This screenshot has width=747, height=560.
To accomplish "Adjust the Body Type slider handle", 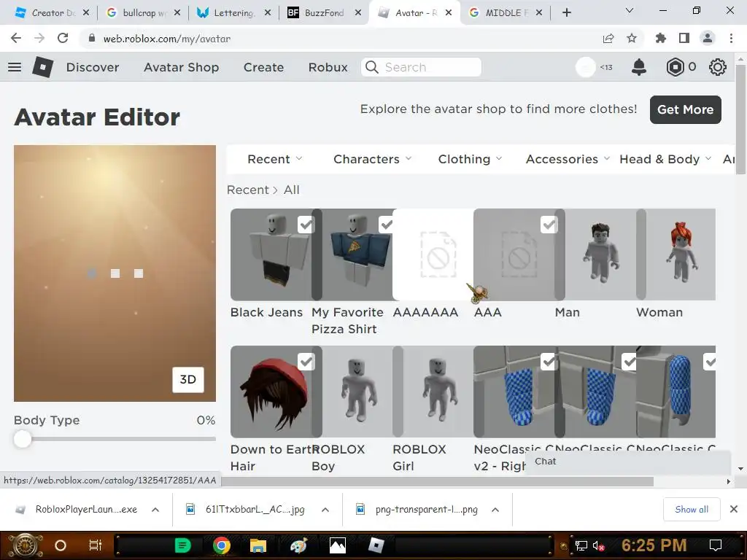I will 23,438.
